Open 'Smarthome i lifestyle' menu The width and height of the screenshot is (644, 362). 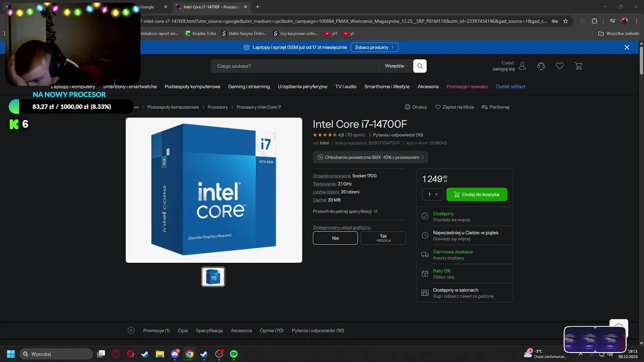click(387, 86)
